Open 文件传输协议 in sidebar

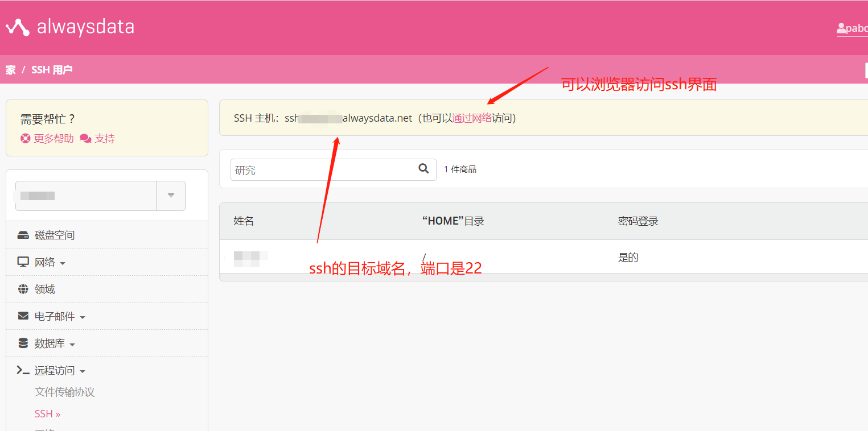coord(64,392)
